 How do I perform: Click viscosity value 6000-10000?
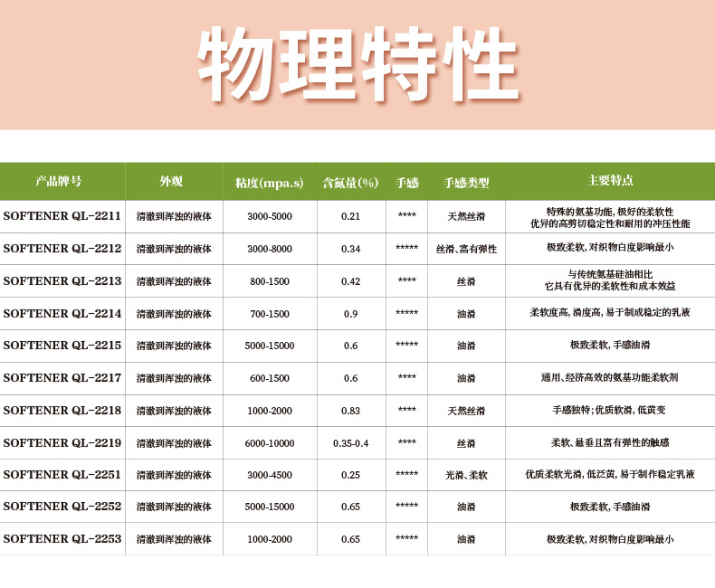tap(270, 443)
